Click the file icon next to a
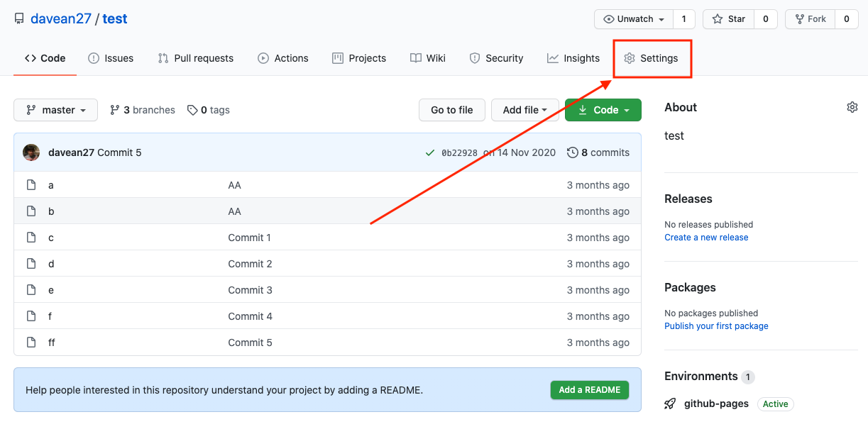 click(x=31, y=185)
